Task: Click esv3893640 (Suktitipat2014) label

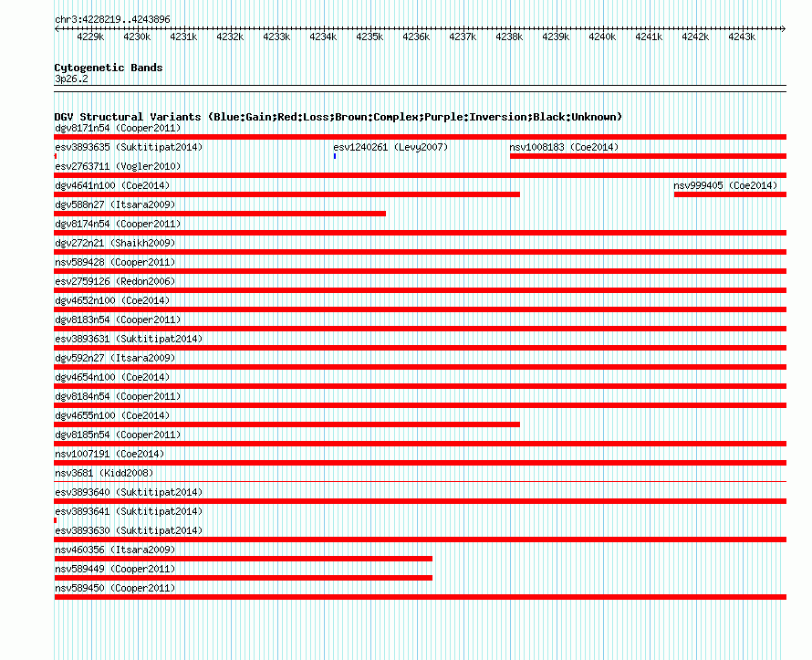Action: [x=129, y=492]
